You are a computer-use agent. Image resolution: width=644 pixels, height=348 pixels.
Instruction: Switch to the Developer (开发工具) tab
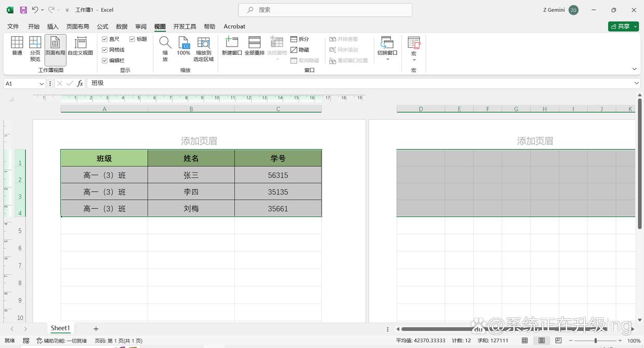point(185,26)
